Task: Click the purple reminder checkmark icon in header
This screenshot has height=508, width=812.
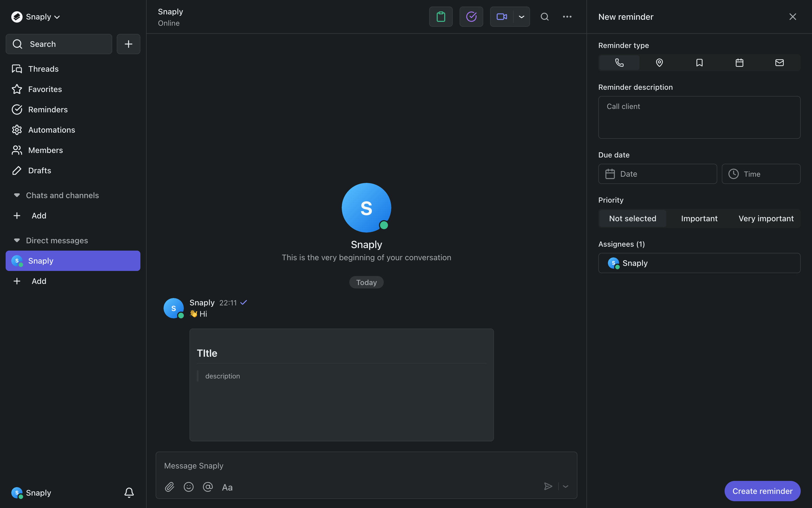Action: click(x=471, y=16)
